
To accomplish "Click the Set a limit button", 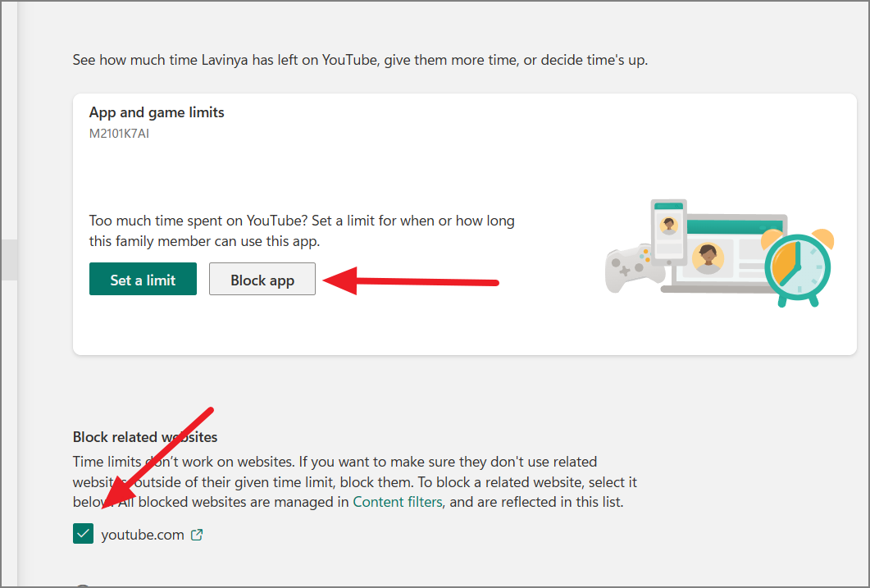I will [143, 279].
